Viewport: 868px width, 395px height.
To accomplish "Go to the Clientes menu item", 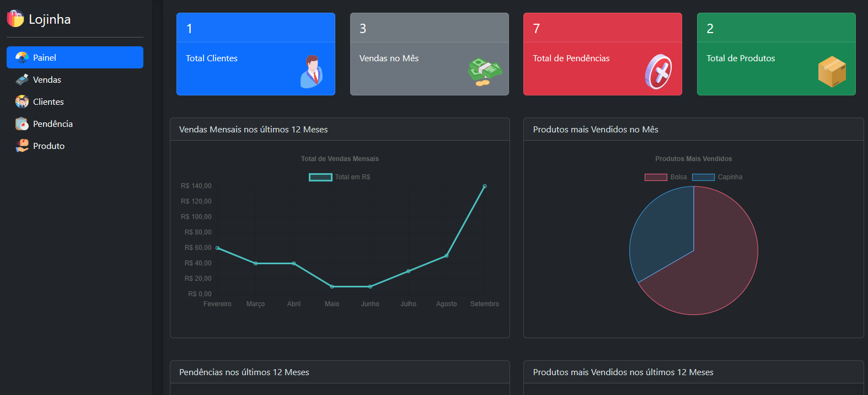I will click(x=48, y=102).
